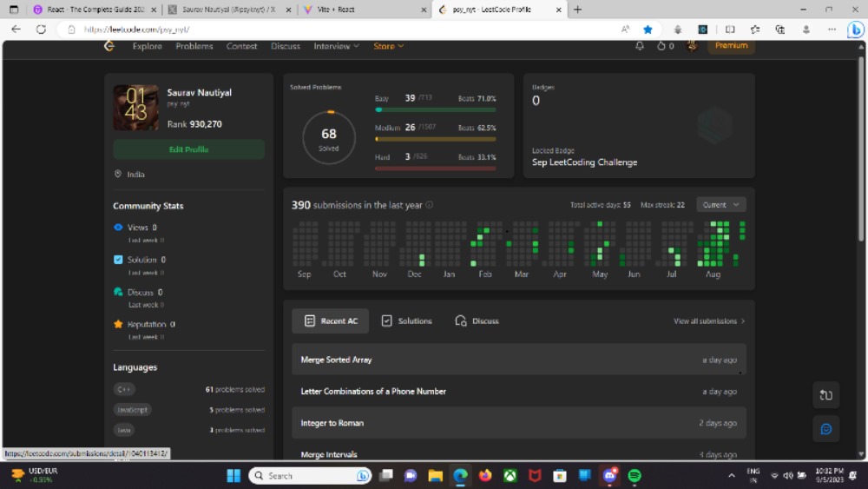Open File Explorer from the taskbar
Screen dimensions: 868x489
point(435,476)
